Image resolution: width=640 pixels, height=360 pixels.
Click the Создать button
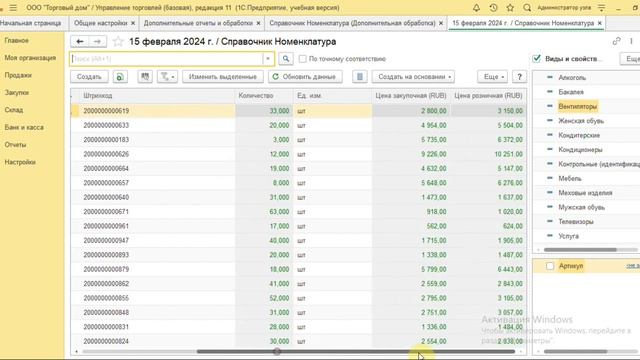(x=89, y=77)
